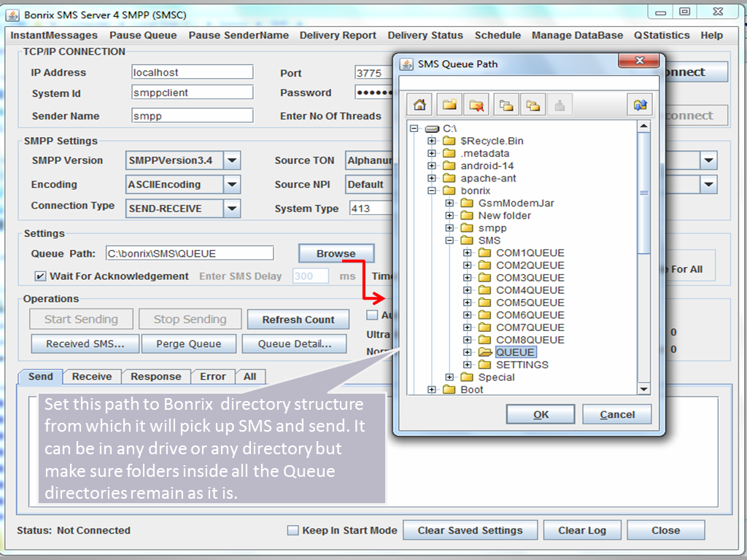This screenshot has width=747, height=560.
Task: Open the QStatistics menu
Action: coord(662,35)
